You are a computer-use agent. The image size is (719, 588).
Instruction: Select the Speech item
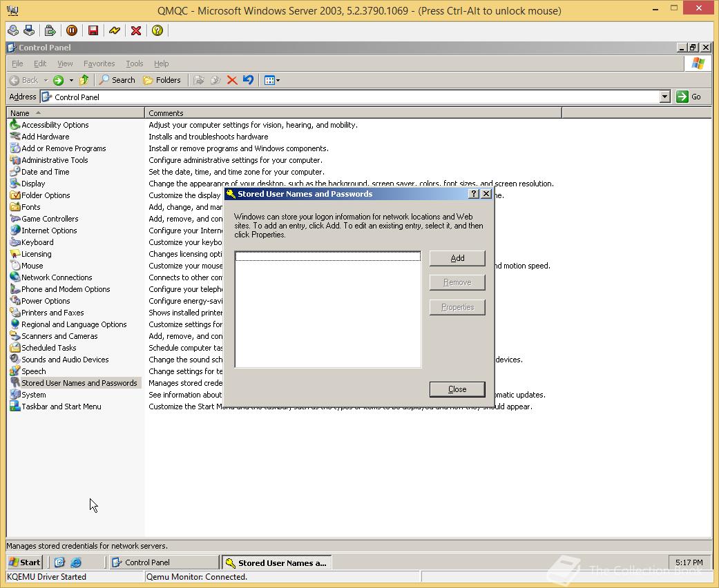(28, 371)
